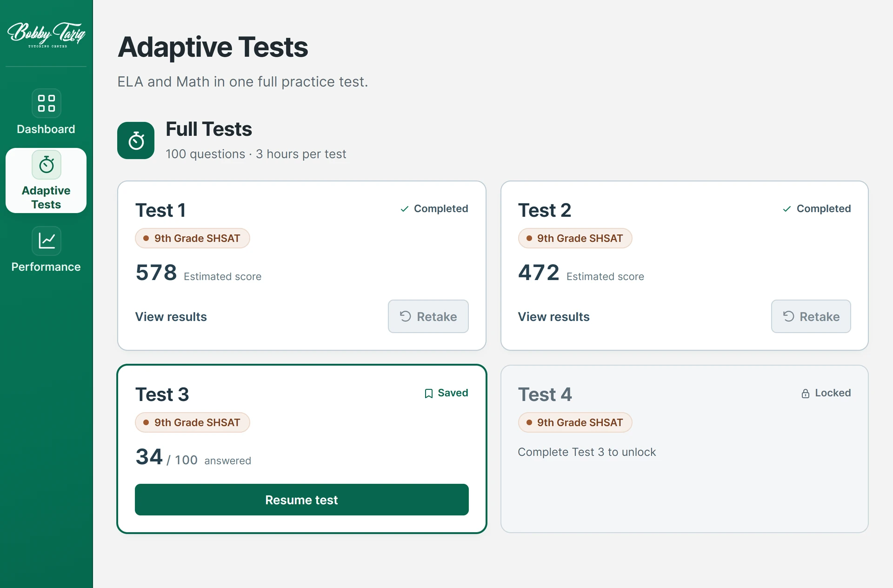Viewport: 893px width, 588px height.
Task: Select the Adaptive Tests stopwatch icon in sidebar
Action: [x=47, y=165]
